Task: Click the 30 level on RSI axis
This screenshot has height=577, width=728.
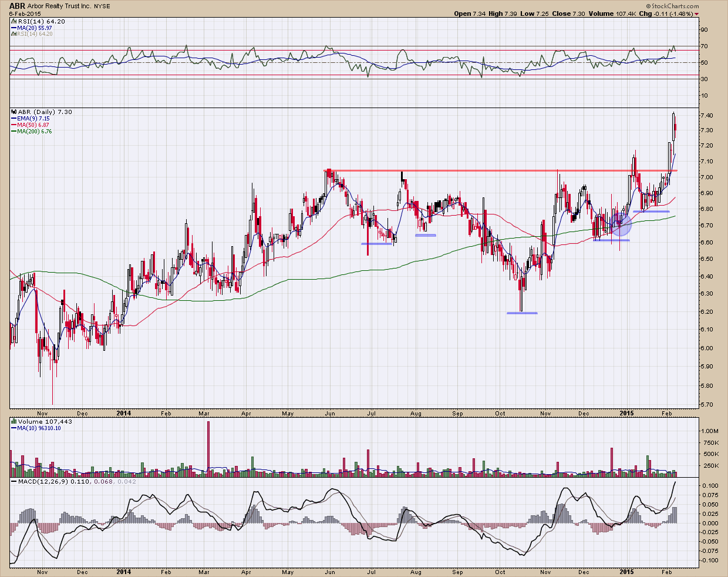Action: (705, 79)
